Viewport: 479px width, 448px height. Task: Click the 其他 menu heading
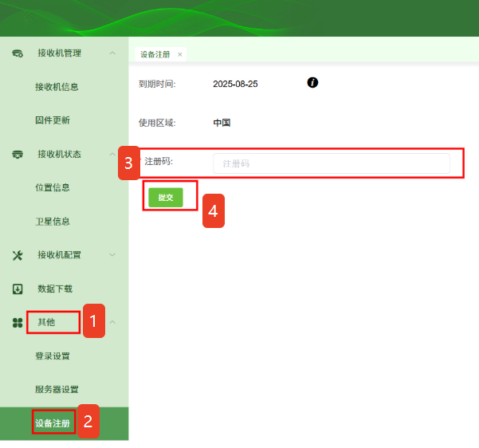pyautogui.click(x=46, y=322)
